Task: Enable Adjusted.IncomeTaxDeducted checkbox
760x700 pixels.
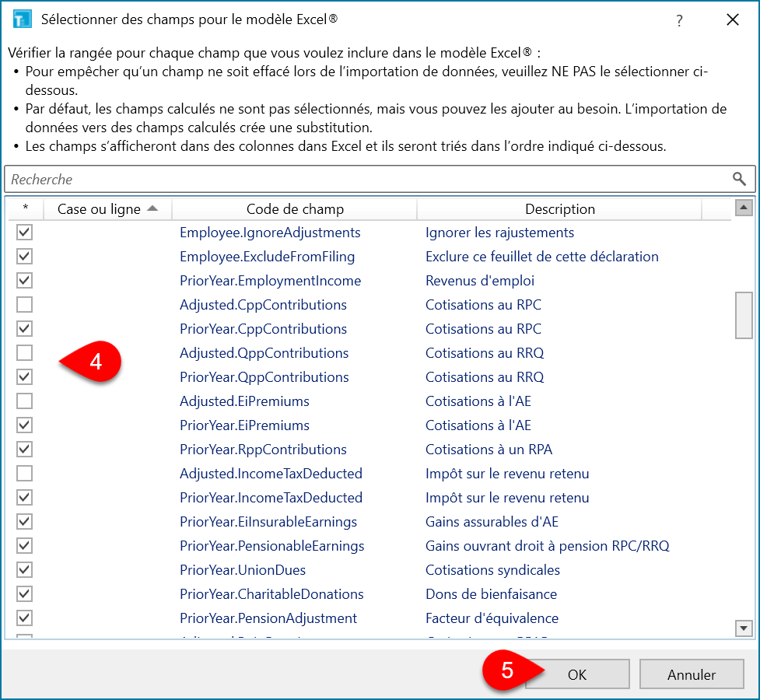Action: pyautogui.click(x=24, y=473)
